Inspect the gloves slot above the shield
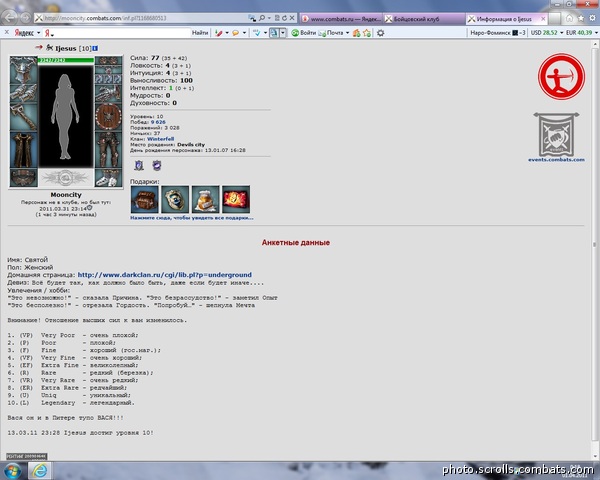Viewport: 600px width, 480px height. [108, 93]
